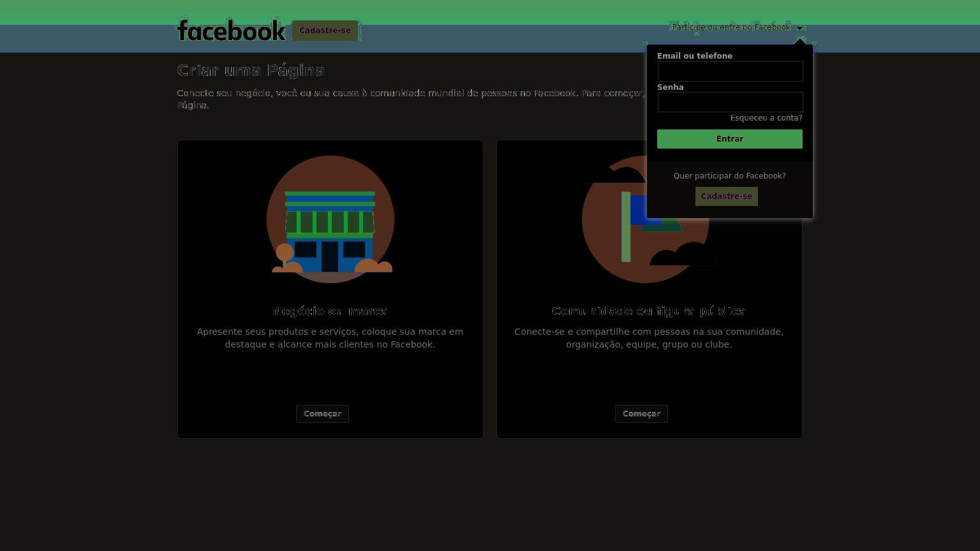
Task: Collapse the 'Participe ou entre no Facebook' dropdown
Action: coord(737,27)
